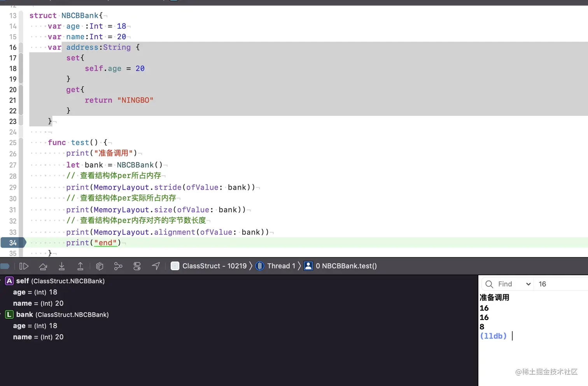Click the Step Out debug icon
The height and width of the screenshot is (386, 588).
coord(80,266)
